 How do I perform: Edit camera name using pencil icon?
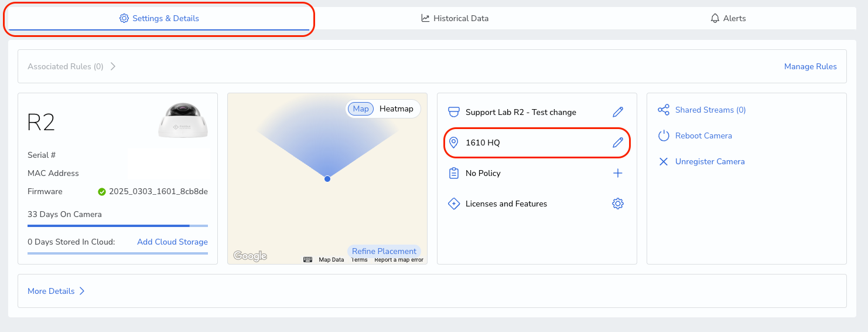pos(618,112)
